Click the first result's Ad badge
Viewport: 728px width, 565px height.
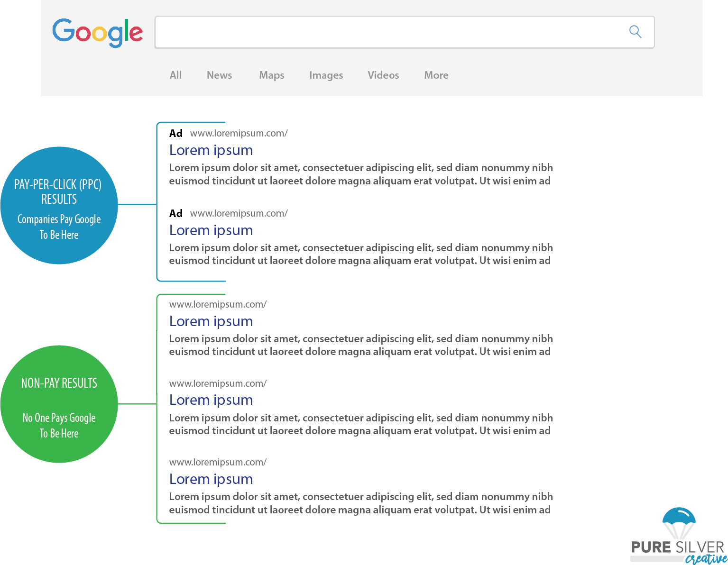tap(176, 133)
